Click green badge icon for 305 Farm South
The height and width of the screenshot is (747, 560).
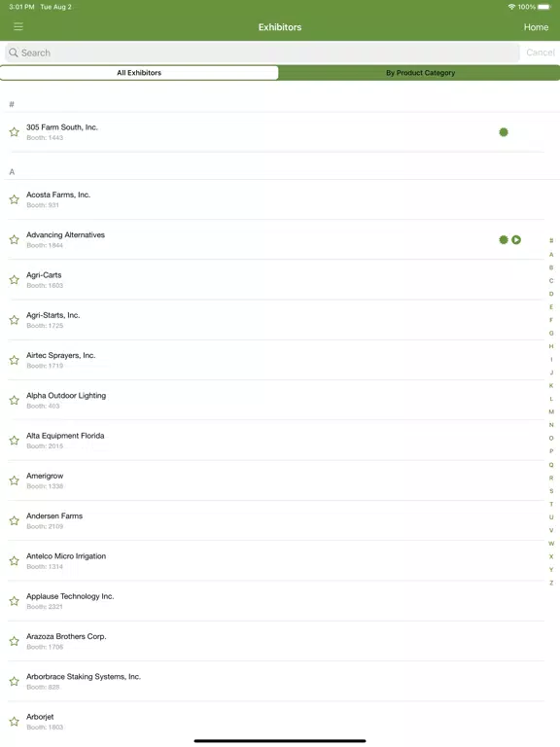click(504, 132)
